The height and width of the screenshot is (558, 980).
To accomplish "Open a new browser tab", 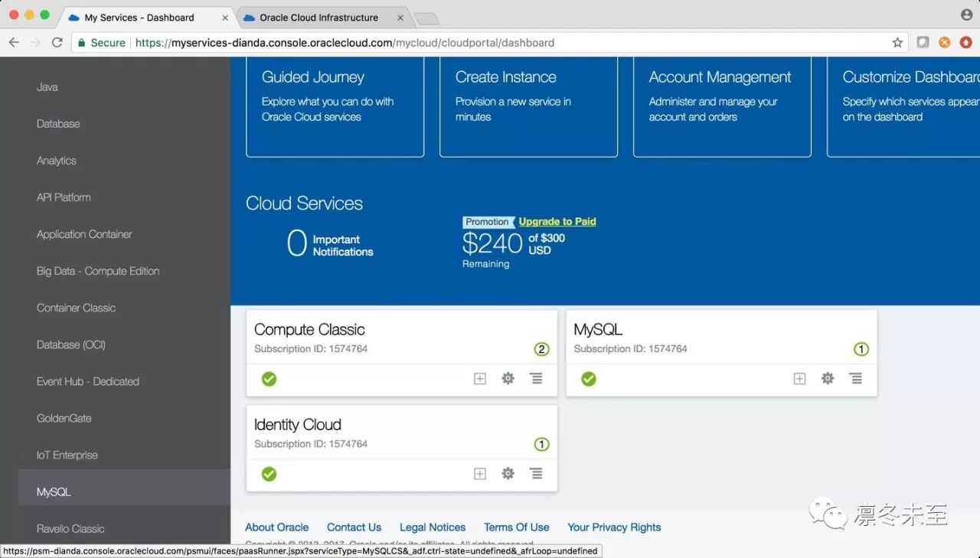I will 426,18.
